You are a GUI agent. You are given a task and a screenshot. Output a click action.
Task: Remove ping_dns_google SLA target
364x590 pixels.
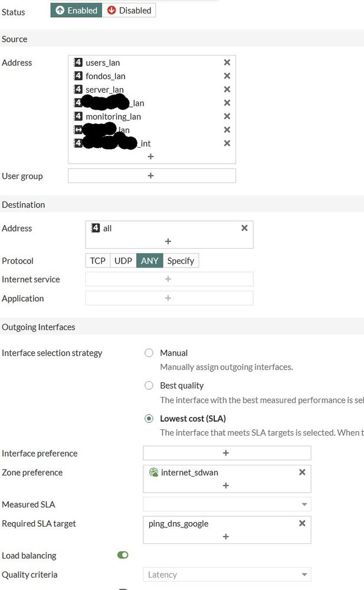click(x=302, y=523)
